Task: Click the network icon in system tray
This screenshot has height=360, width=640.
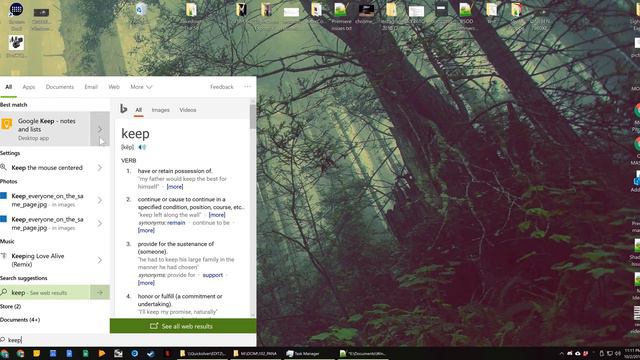Action: click(x=610, y=353)
